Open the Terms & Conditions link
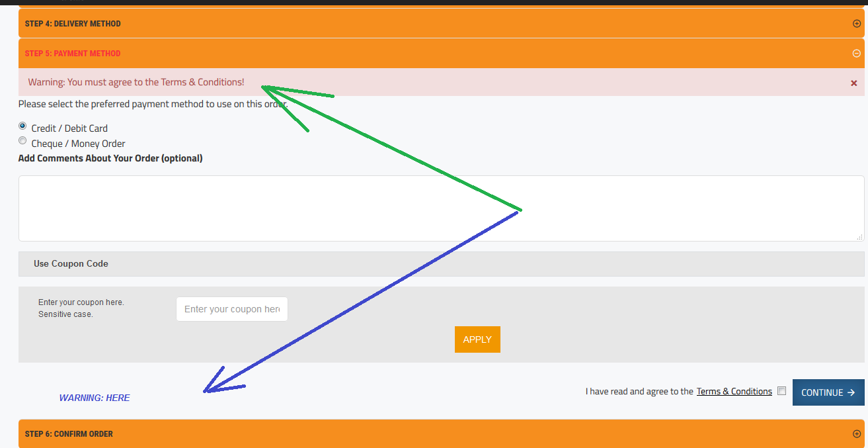Viewport: 868px width, 448px height. 734,391
